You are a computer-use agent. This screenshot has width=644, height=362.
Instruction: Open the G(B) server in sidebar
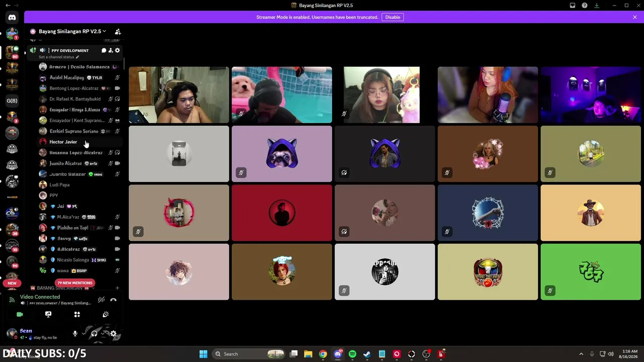click(x=12, y=101)
